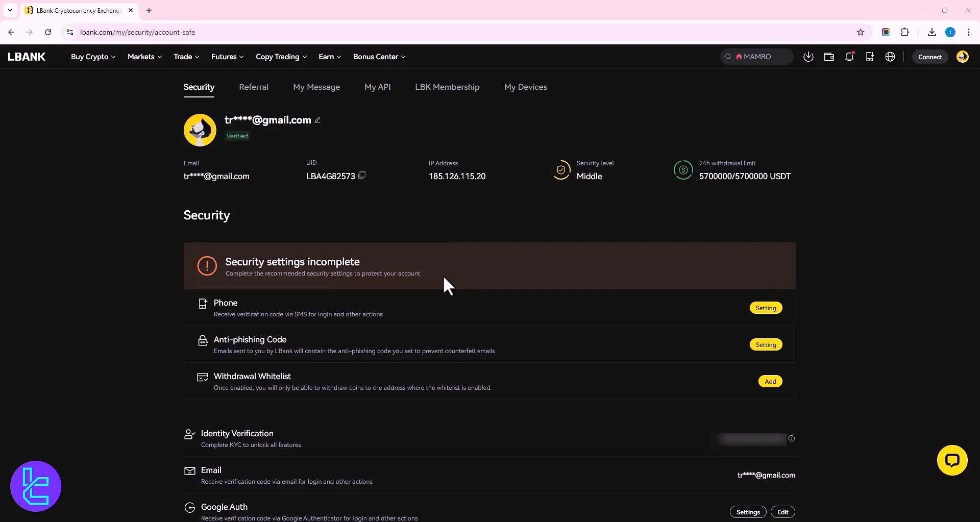
Task: Click the Security level shield icon
Action: point(561,170)
